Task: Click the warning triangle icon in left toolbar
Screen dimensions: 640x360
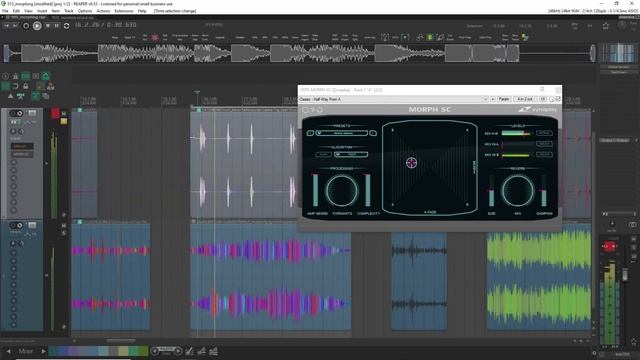Action: 11,96
